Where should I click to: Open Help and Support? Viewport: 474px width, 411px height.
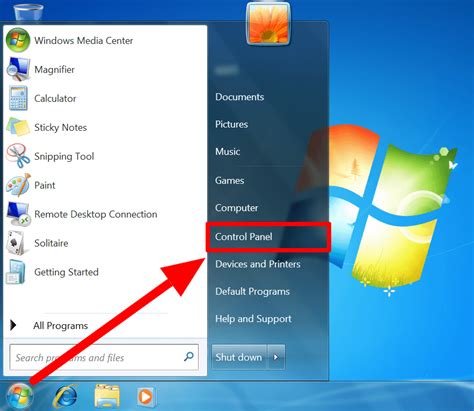[x=253, y=319]
